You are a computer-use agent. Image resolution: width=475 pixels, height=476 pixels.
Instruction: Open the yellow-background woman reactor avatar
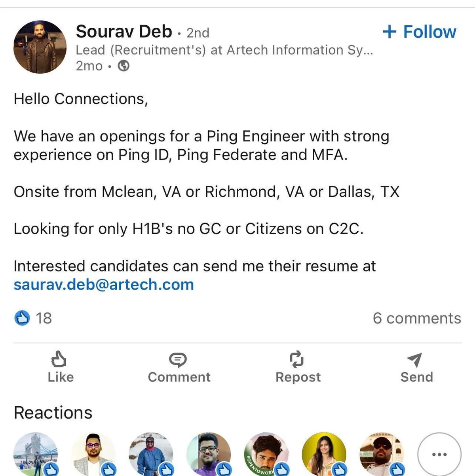pos(323,455)
